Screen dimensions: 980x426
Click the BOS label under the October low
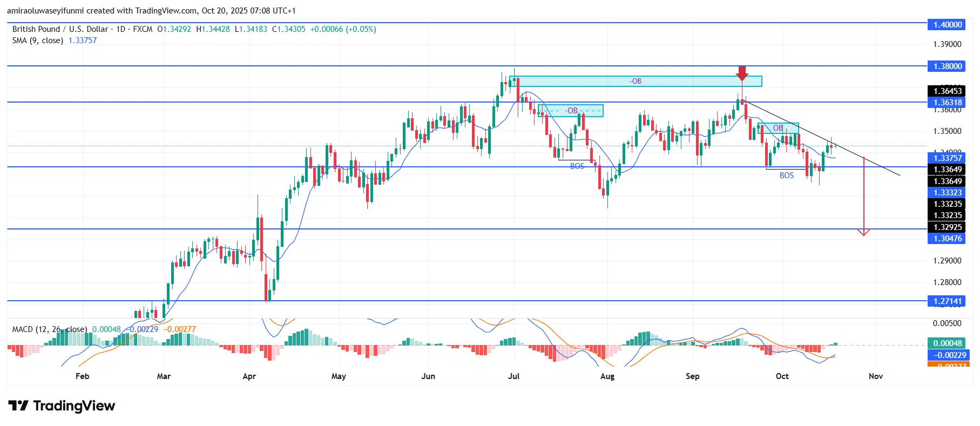point(786,175)
